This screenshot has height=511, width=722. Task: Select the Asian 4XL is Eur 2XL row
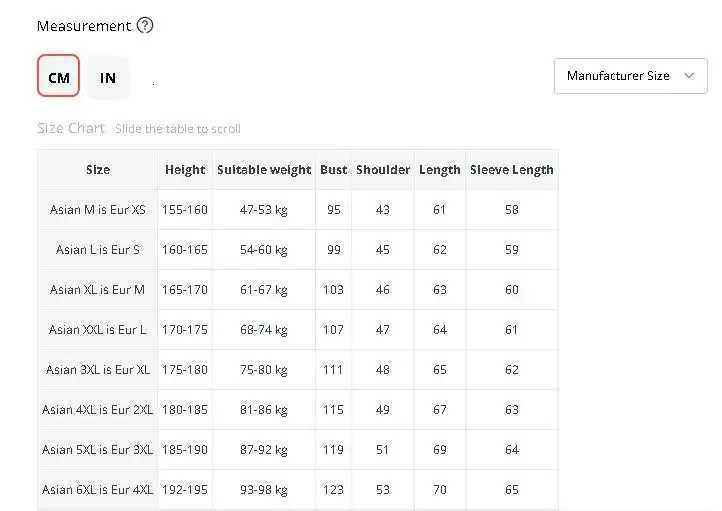pos(98,410)
